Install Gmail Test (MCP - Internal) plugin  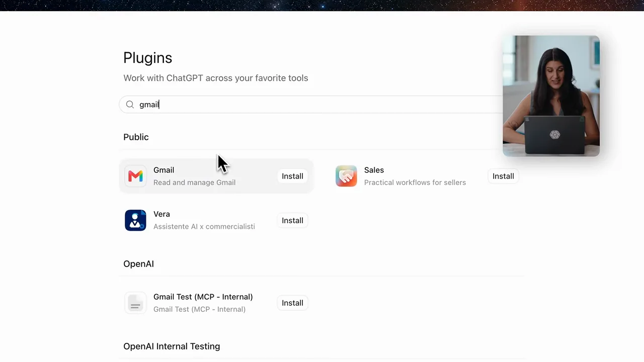pyautogui.click(x=292, y=303)
